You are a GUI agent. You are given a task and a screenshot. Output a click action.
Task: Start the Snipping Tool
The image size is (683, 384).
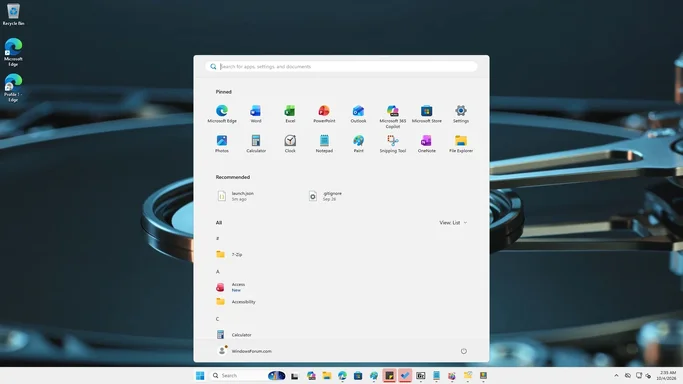[x=392, y=144]
